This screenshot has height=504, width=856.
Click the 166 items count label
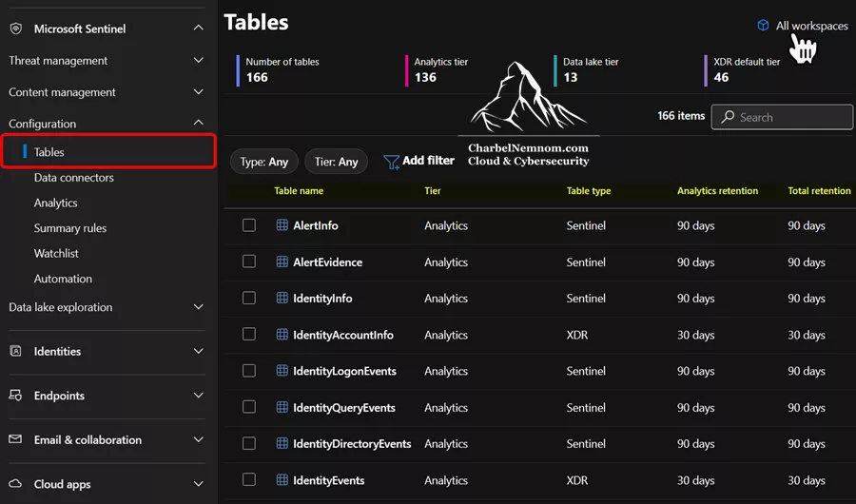click(681, 116)
